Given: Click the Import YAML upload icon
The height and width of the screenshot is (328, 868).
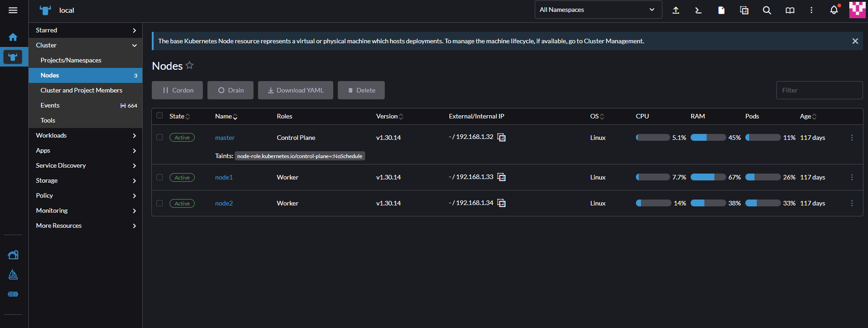Looking at the screenshot, I should click(676, 10).
